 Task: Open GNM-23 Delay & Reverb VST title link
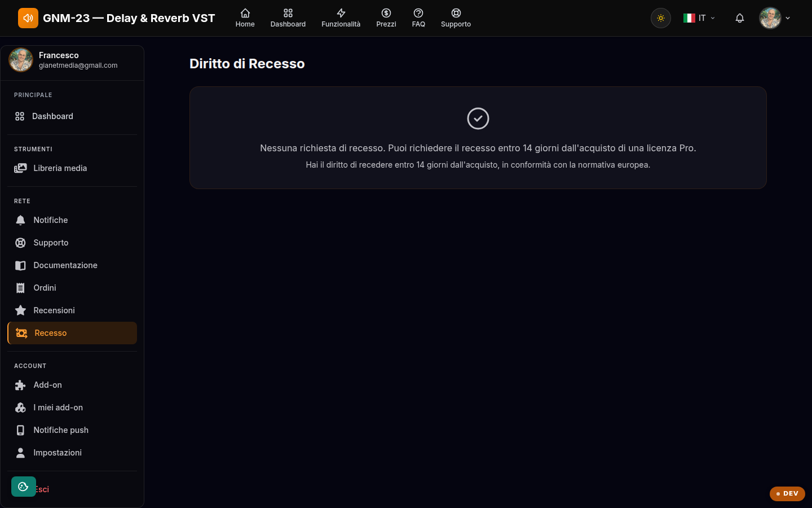coord(129,18)
